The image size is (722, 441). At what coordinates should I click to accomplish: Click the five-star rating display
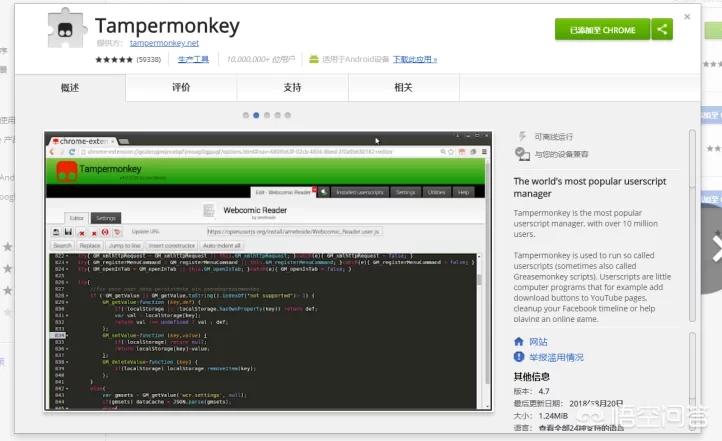click(114, 59)
